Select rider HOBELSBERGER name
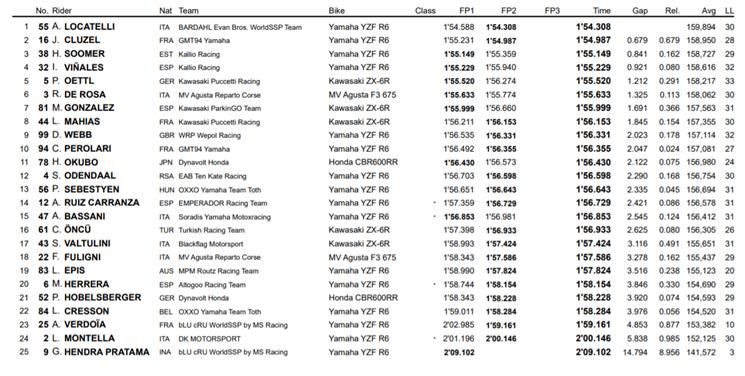Viewport: 745px width, 376px height. click(x=103, y=298)
